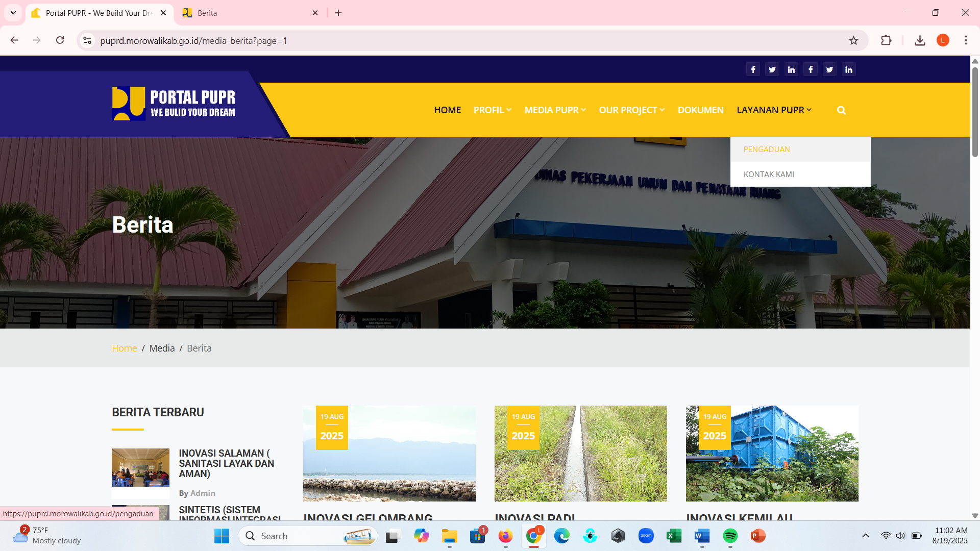Open the INOVASI SALAMAN news thumbnail
980x551 pixels.
(140, 467)
